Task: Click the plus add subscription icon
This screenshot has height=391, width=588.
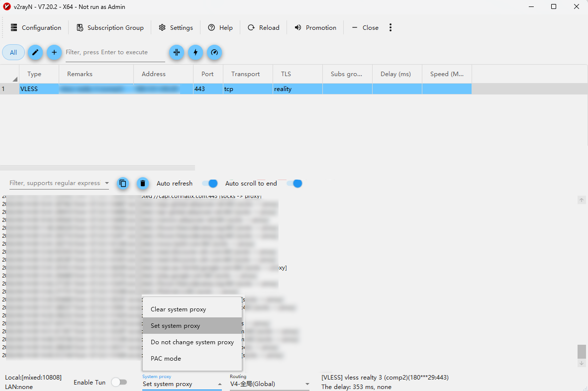Action: (x=54, y=53)
